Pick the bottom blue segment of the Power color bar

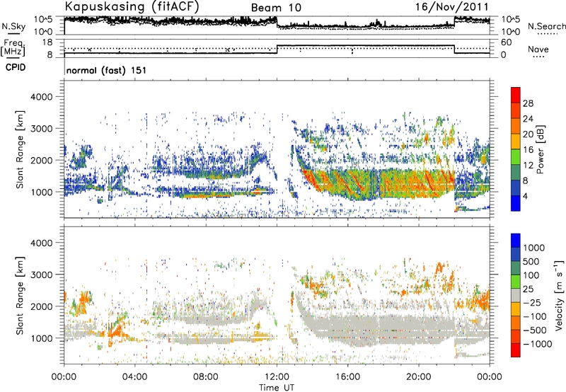[516, 204]
